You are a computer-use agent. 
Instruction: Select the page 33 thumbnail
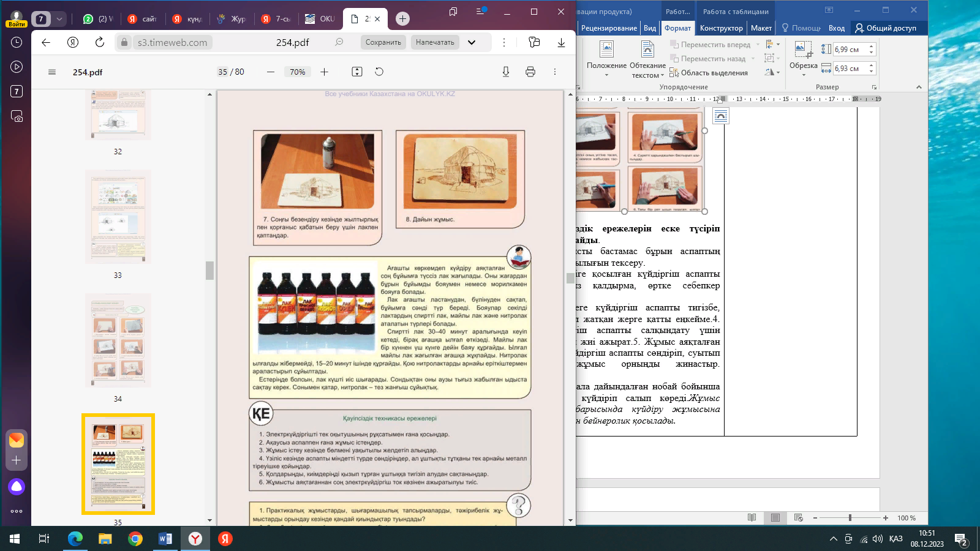(x=118, y=217)
